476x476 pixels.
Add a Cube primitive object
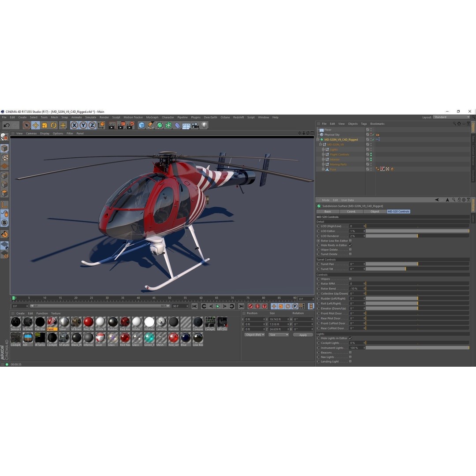pyautogui.click(x=141, y=125)
